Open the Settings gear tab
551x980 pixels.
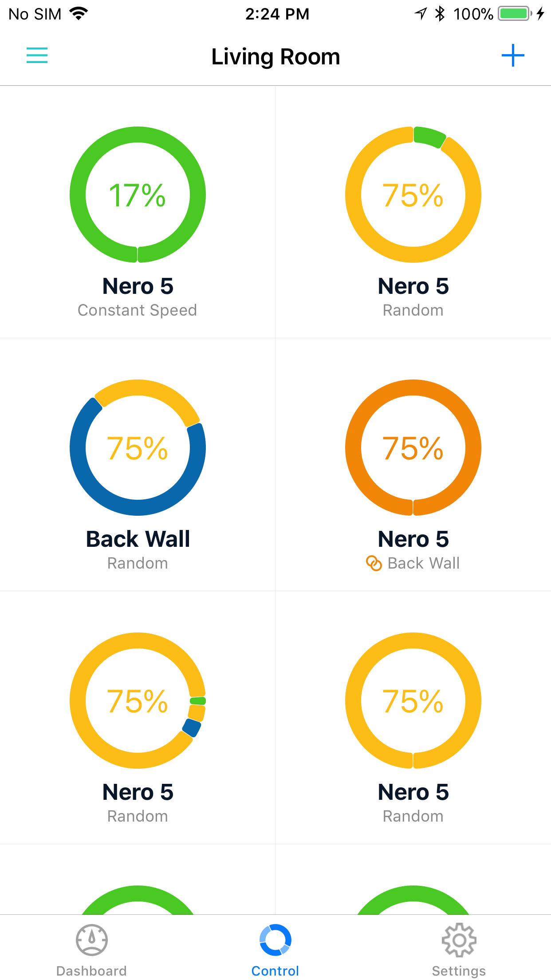click(459, 950)
